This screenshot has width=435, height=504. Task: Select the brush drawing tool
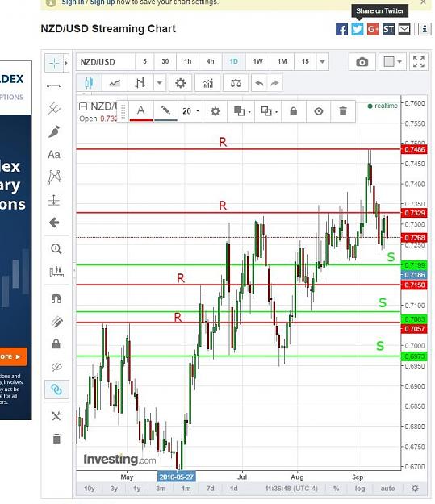point(54,131)
